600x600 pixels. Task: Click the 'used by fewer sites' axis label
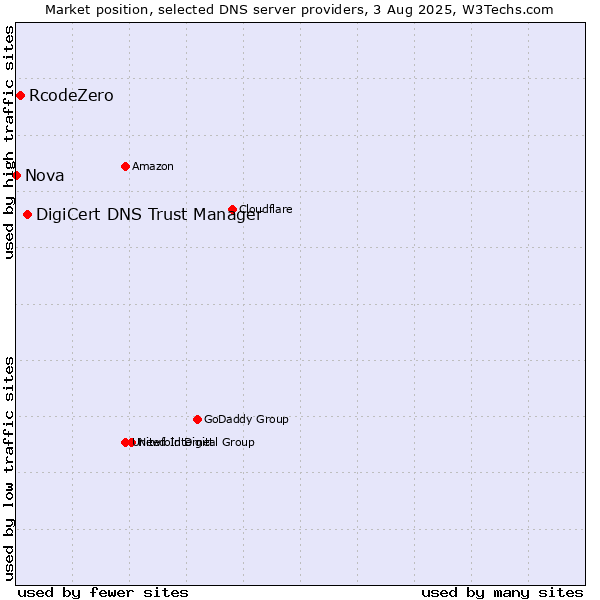tap(103, 593)
